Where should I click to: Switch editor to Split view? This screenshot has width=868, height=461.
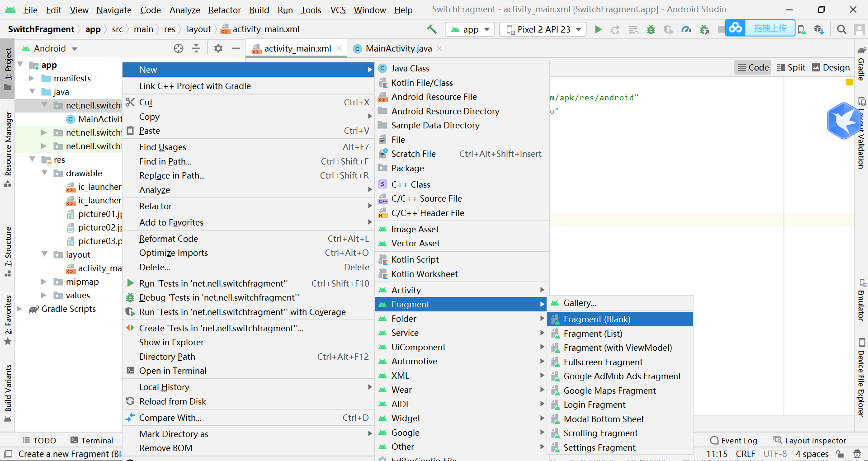791,67
